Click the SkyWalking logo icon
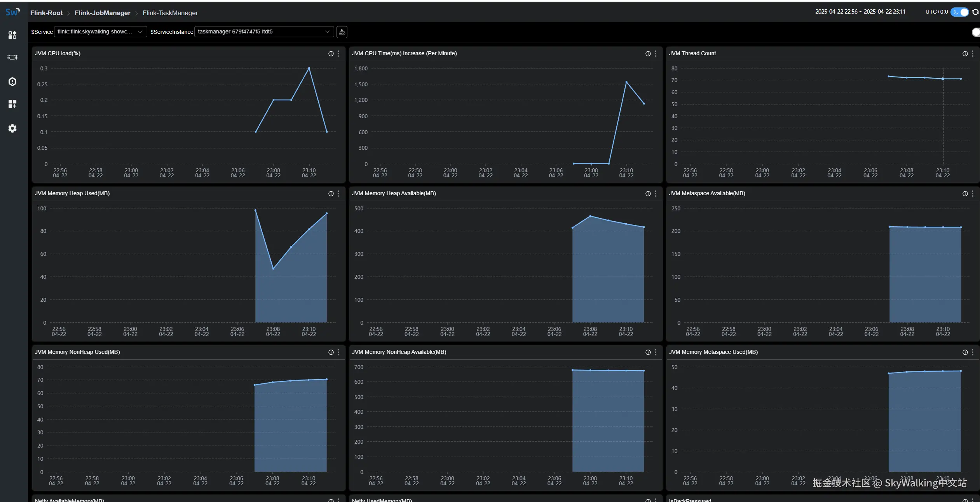 click(12, 12)
